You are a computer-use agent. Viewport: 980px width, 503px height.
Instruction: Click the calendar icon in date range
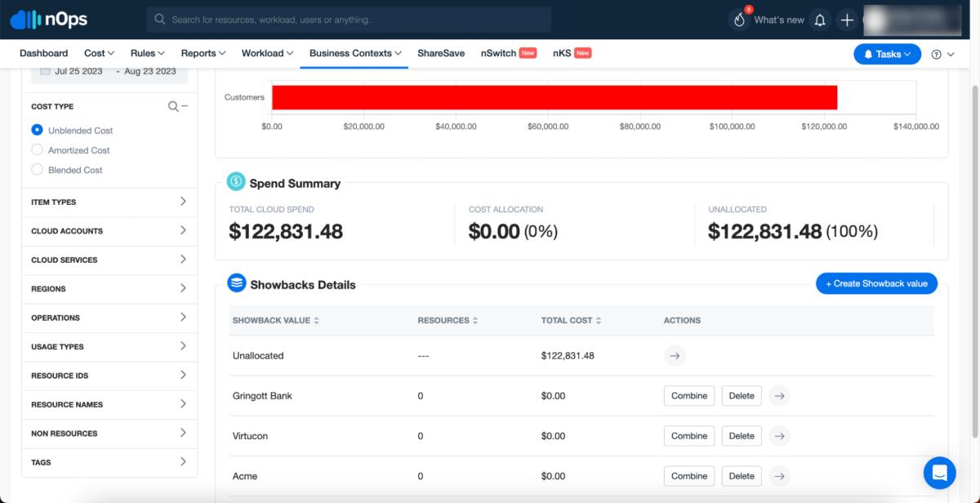click(45, 71)
